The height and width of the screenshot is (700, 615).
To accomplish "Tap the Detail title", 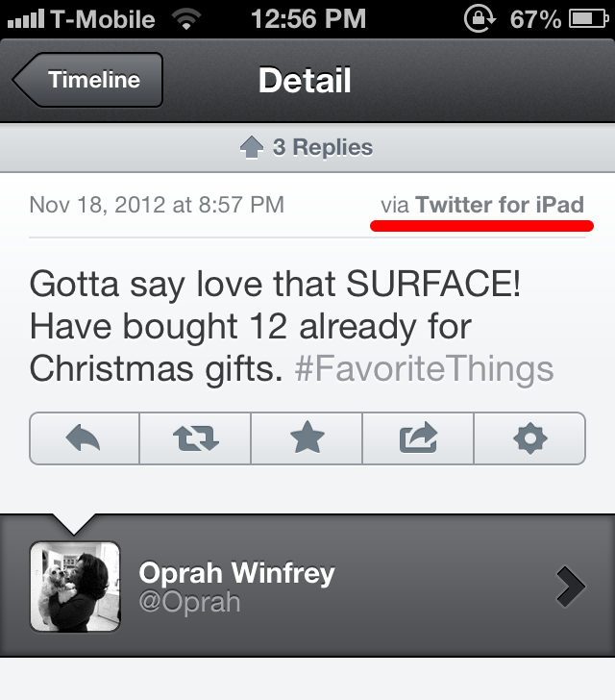I will click(305, 80).
